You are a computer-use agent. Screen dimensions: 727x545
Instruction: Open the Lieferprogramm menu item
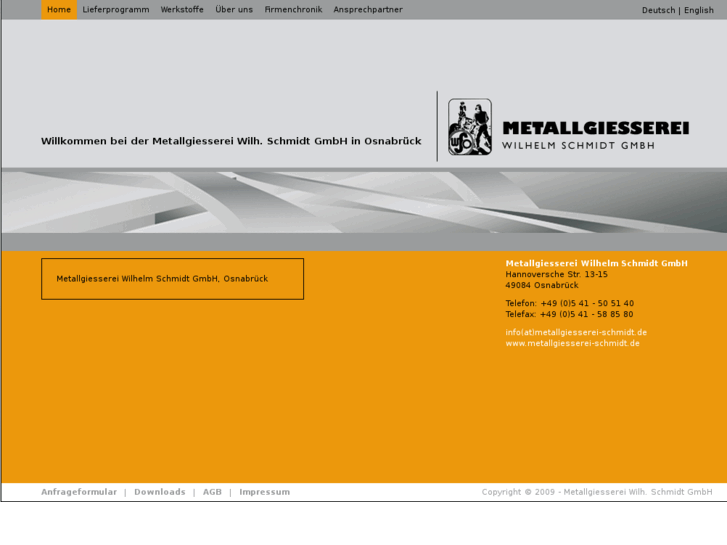click(x=116, y=10)
